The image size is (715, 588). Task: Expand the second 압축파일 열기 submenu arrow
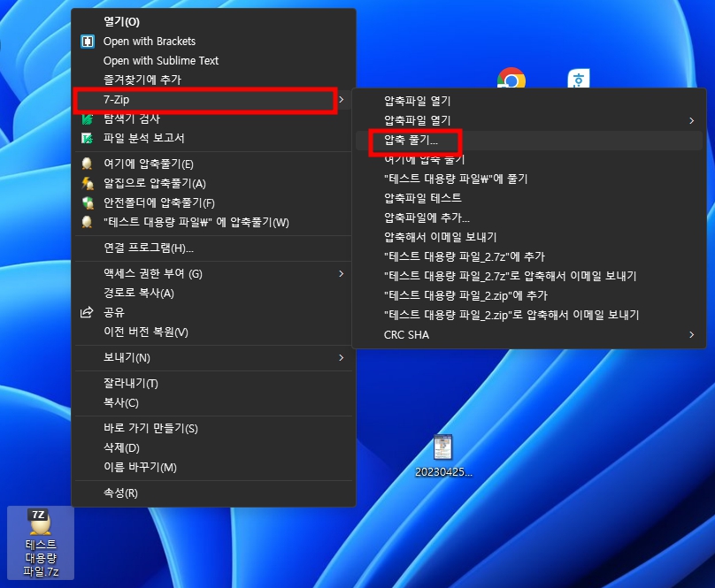pos(692,120)
